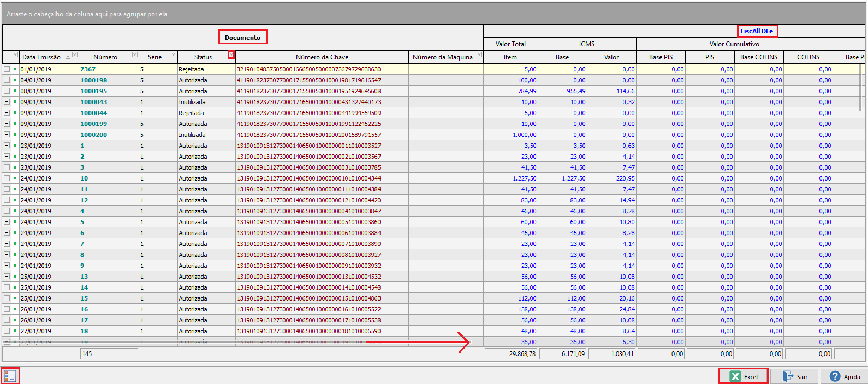
Task: Open the Número column filter icon
Action: click(x=135, y=55)
